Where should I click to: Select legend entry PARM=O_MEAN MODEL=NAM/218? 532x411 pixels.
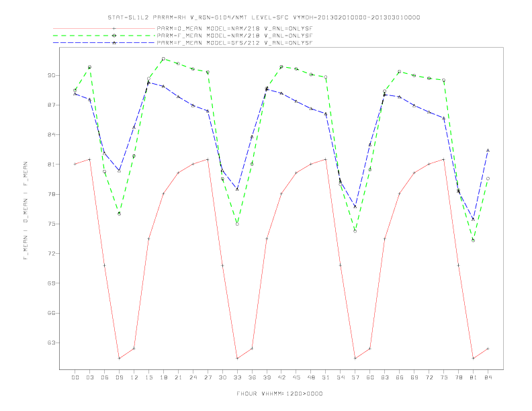(x=234, y=28)
